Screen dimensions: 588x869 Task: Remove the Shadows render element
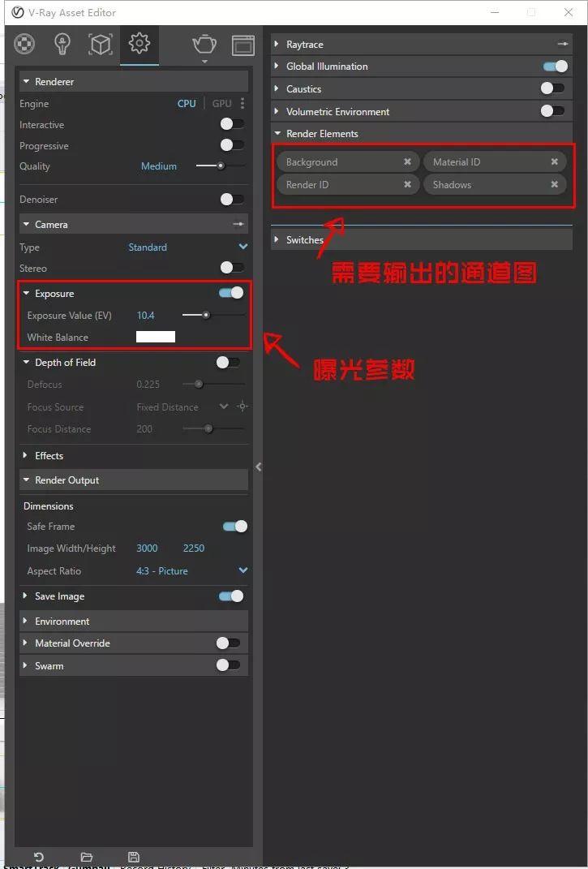point(554,184)
